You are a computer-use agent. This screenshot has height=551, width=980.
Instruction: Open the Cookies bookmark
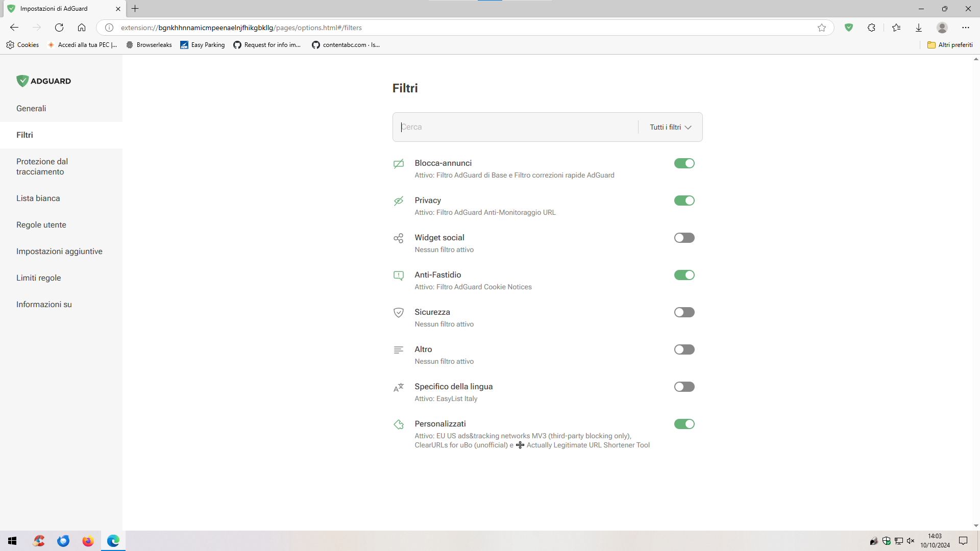[22, 45]
